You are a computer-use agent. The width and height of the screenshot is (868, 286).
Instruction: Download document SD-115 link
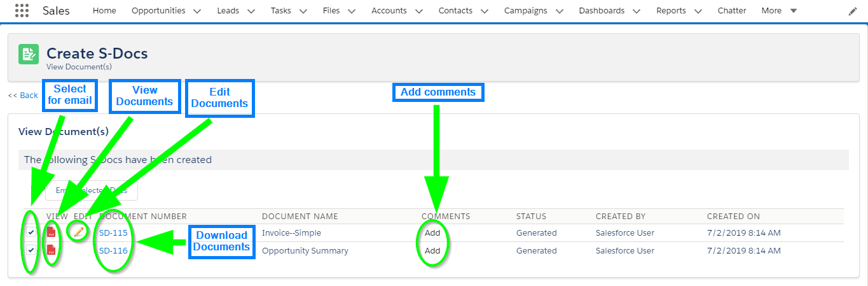tap(113, 232)
